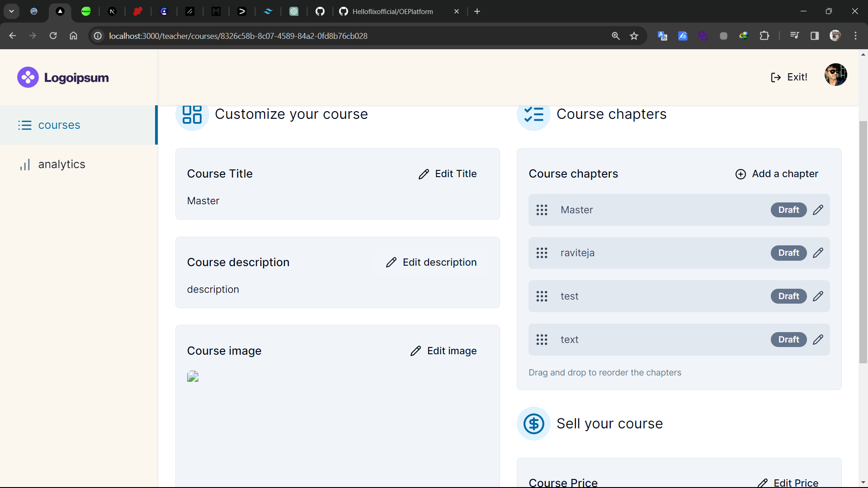The width and height of the screenshot is (868, 488).
Task: Click the broken course image thumbnail
Action: 193,377
